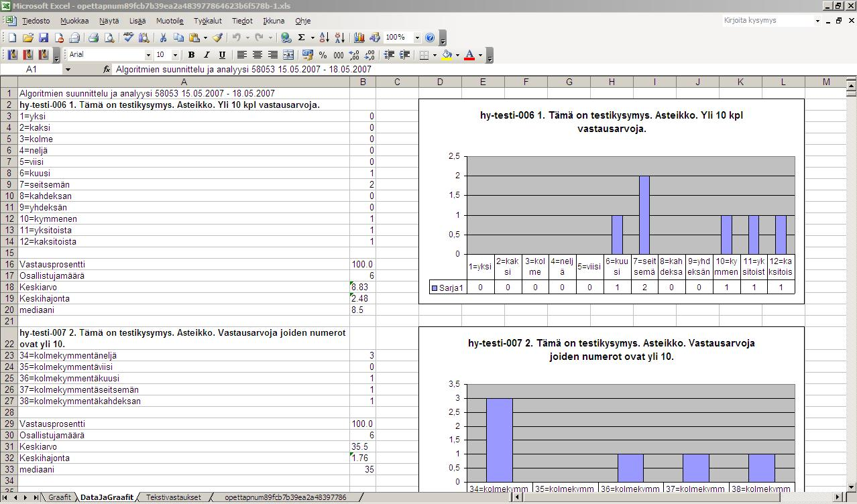Expand the AutoSum functions arrow
This screenshot has height=504, width=857.
coord(312,38)
